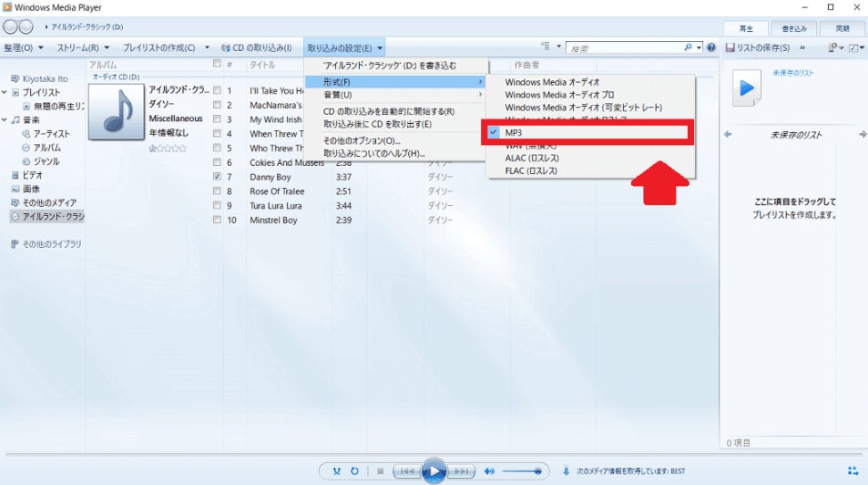Click the list pane right arrow

[863, 135]
